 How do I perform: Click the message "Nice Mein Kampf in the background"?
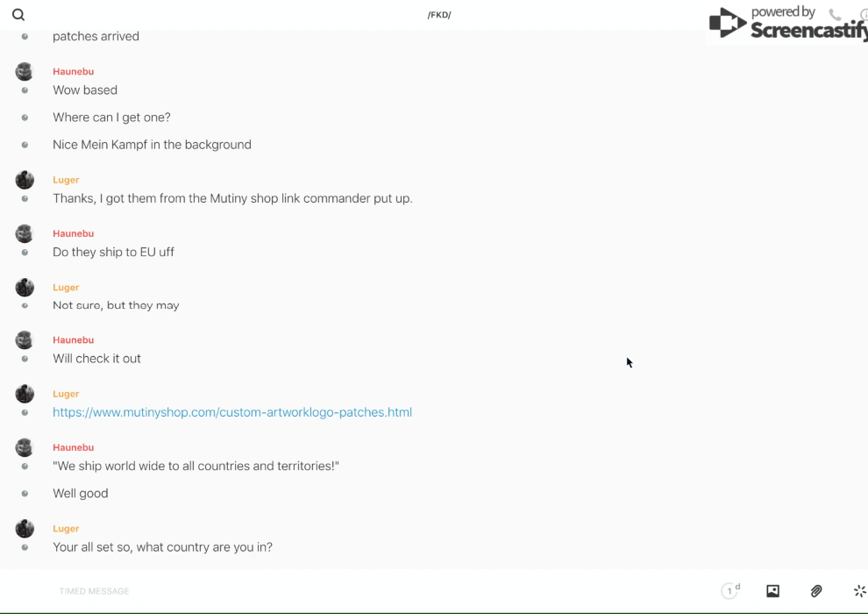pyautogui.click(x=152, y=145)
